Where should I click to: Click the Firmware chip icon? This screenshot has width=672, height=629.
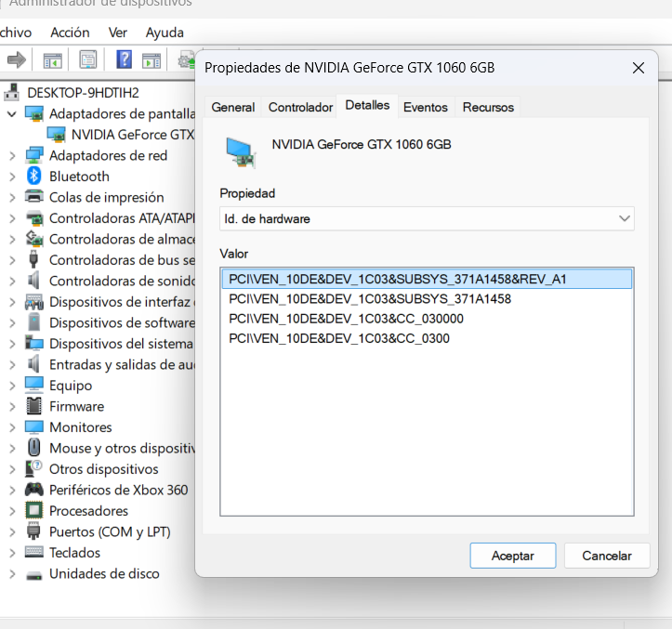coord(34,406)
